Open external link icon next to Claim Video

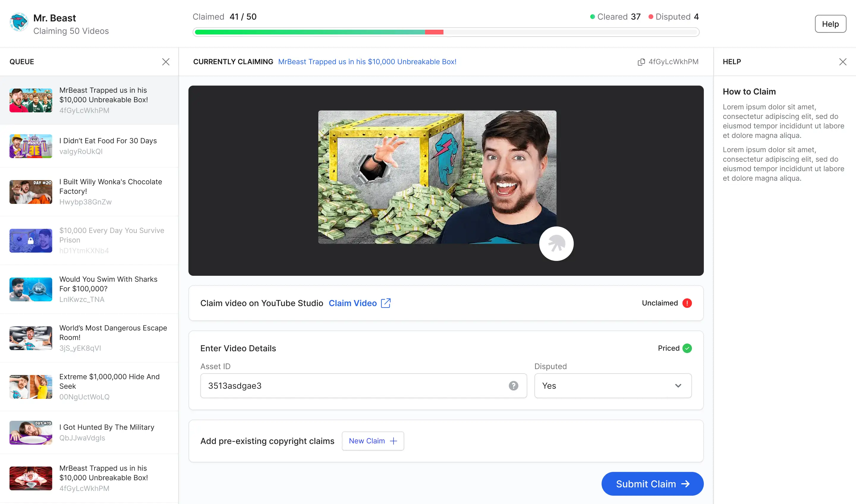pyautogui.click(x=386, y=303)
